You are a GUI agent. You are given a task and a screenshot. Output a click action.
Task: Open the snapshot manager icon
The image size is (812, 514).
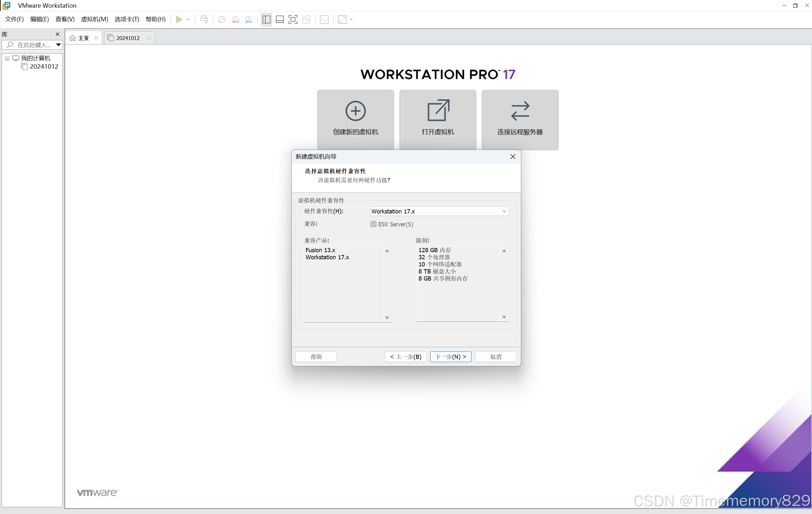click(x=249, y=20)
